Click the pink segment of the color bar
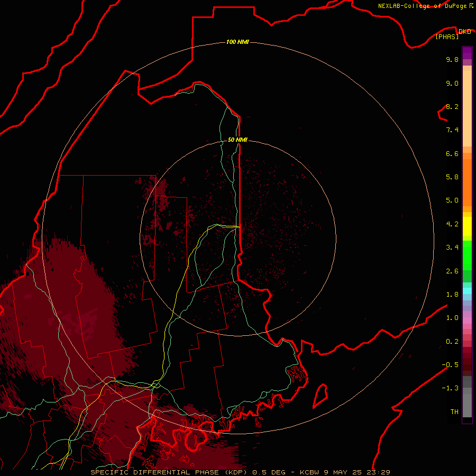476x476 pixels. pos(467,321)
